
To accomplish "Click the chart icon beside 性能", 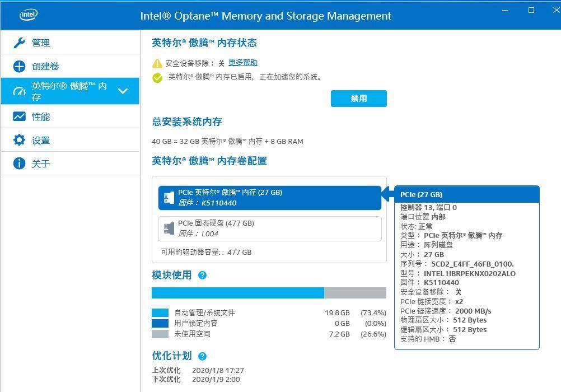I will tap(19, 116).
